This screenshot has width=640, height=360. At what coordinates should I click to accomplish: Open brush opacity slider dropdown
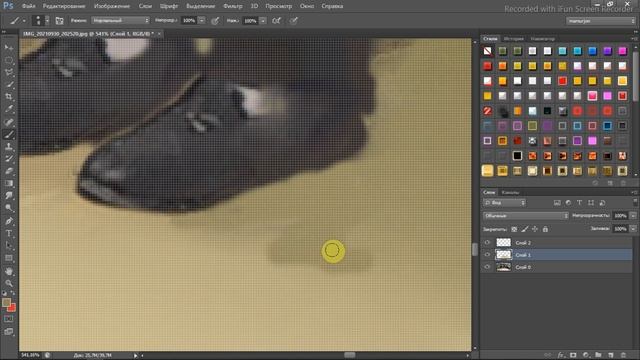[x=202, y=20]
